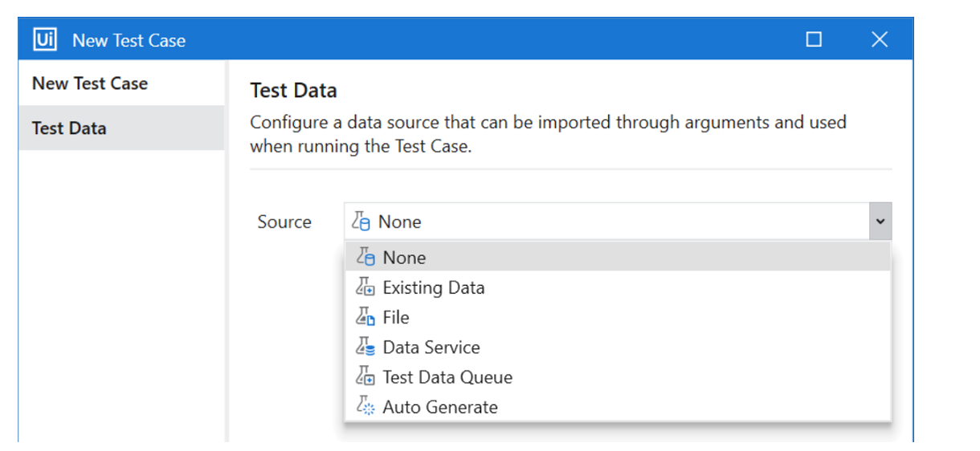Click the Existing Data flask icon
This screenshot has height=451, width=980.
tap(365, 287)
